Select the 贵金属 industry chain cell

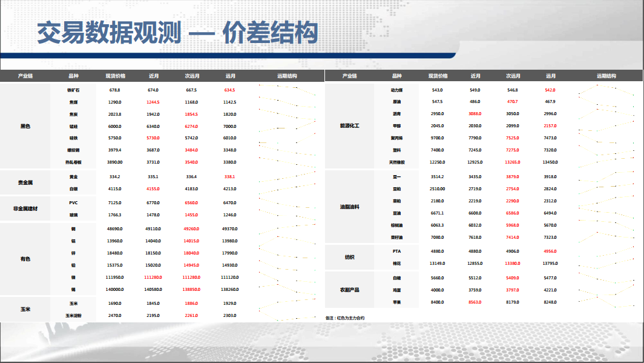tap(25, 182)
